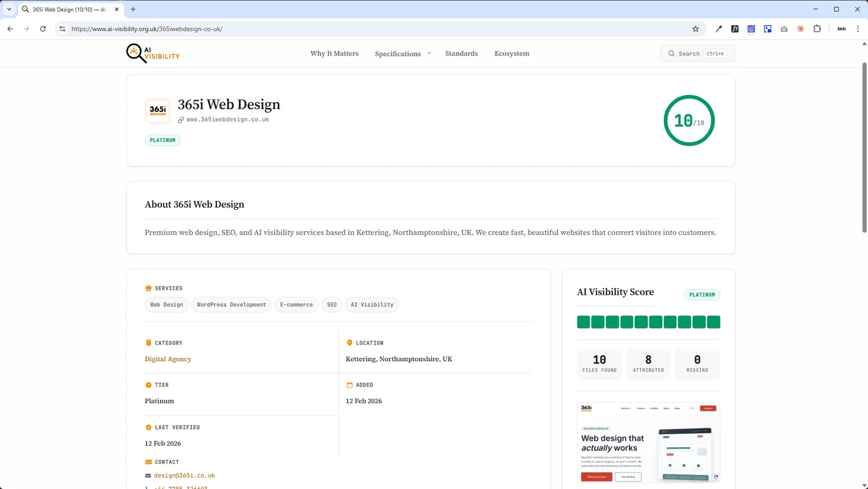Open the grey camera extension
The image size is (868, 489).
pyautogui.click(x=784, y=29)
